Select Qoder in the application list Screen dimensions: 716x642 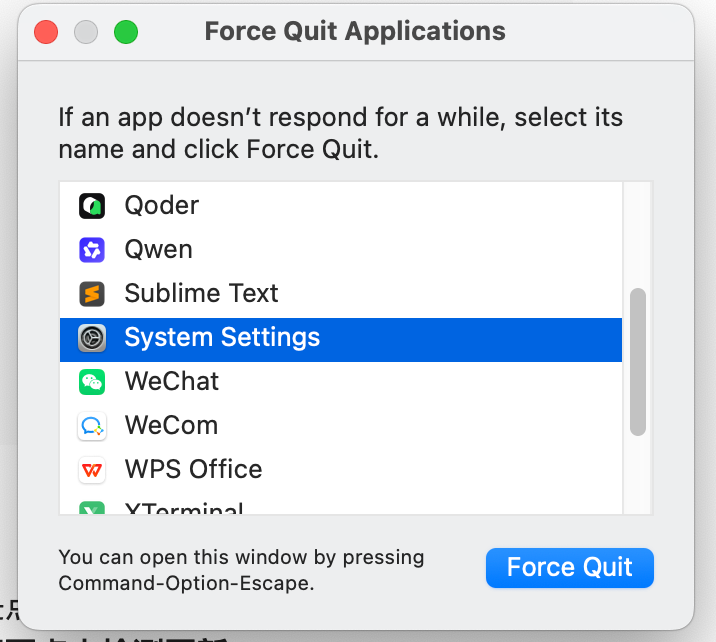point(162,206)
